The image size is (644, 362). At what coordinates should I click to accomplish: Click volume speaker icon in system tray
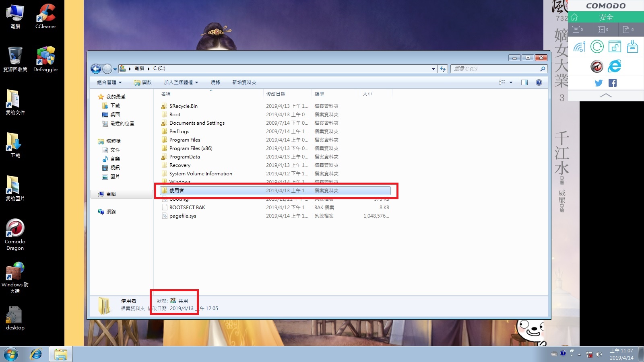tap(599, 354)
